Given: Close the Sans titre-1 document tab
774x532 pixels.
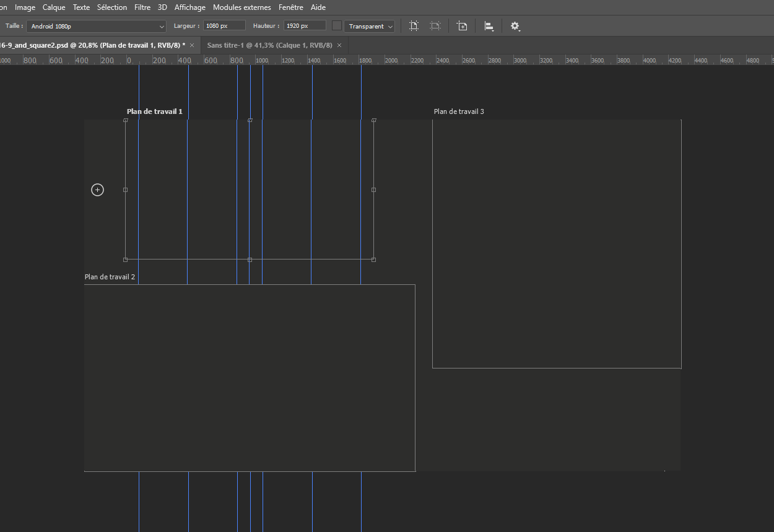Looking at the screenshot, I should [339, 45].
